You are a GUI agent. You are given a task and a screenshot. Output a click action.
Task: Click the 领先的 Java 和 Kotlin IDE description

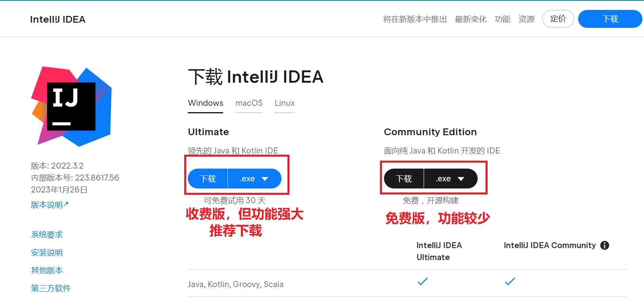tap(233, 151)
